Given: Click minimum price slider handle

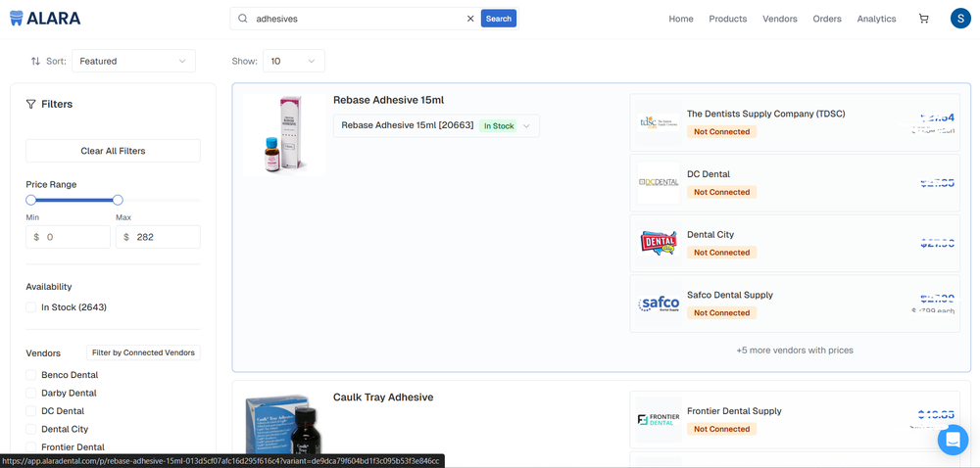Looking at the screenshot, I should pyautogui.click(x=30, y=201).
